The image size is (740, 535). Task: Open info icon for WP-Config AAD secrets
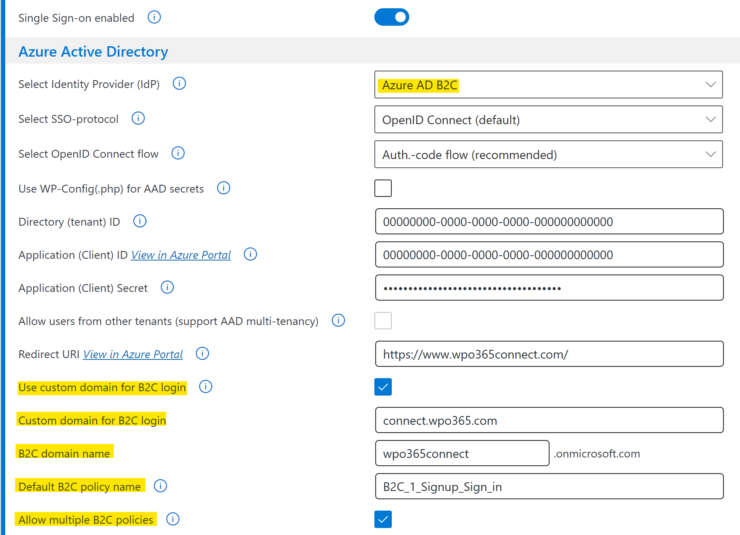pyautogui.click(x=223, y=188)
